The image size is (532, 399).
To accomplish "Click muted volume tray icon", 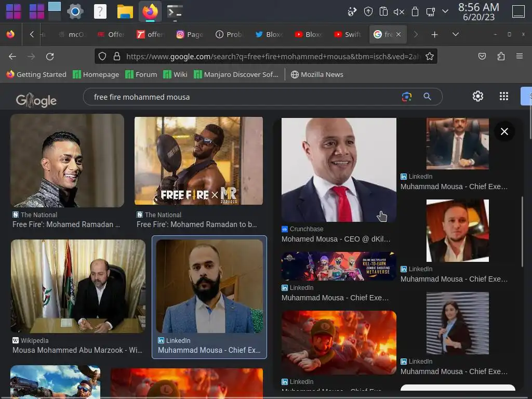I will point(398,12).
